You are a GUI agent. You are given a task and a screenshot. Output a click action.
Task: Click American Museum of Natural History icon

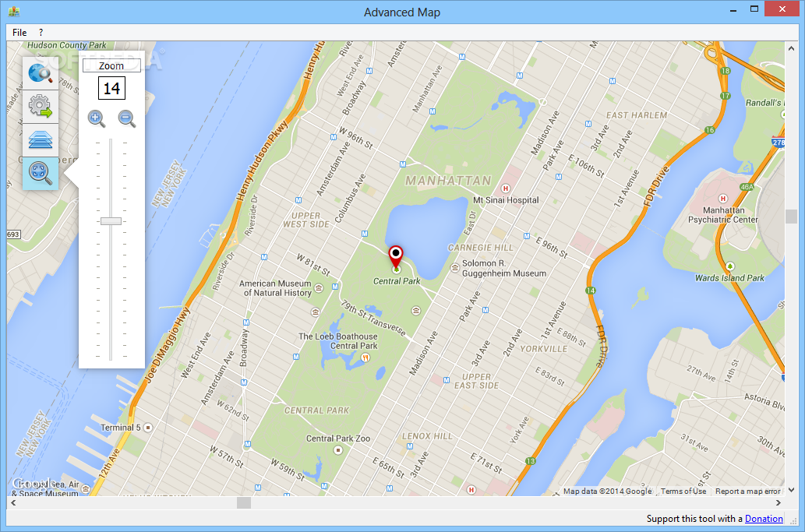(x=319, y=287)
